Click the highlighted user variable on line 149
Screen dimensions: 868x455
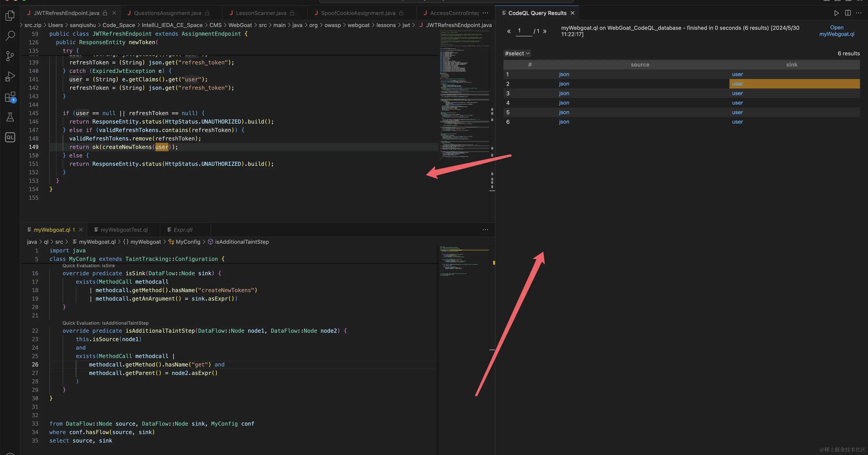tap(162, 147)
